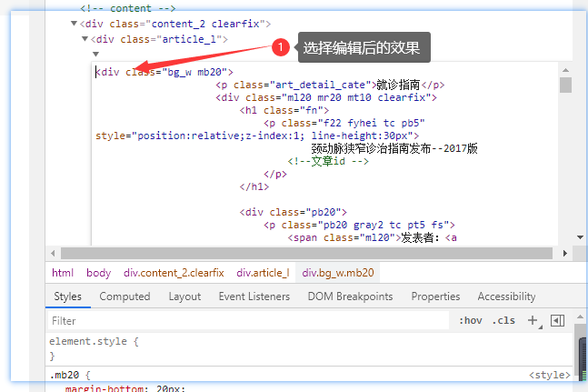
Task: Open the <style> source link for .mb20
Action: pos(550,375)
